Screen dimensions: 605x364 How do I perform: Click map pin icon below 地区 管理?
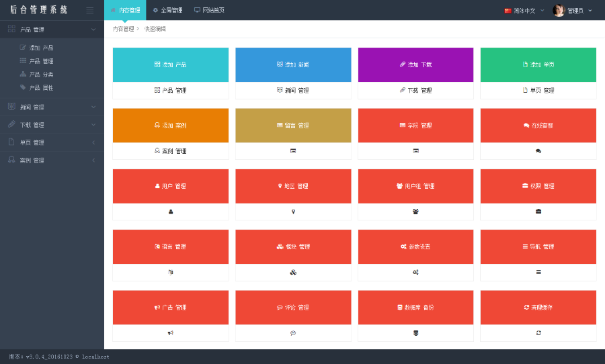293,212
